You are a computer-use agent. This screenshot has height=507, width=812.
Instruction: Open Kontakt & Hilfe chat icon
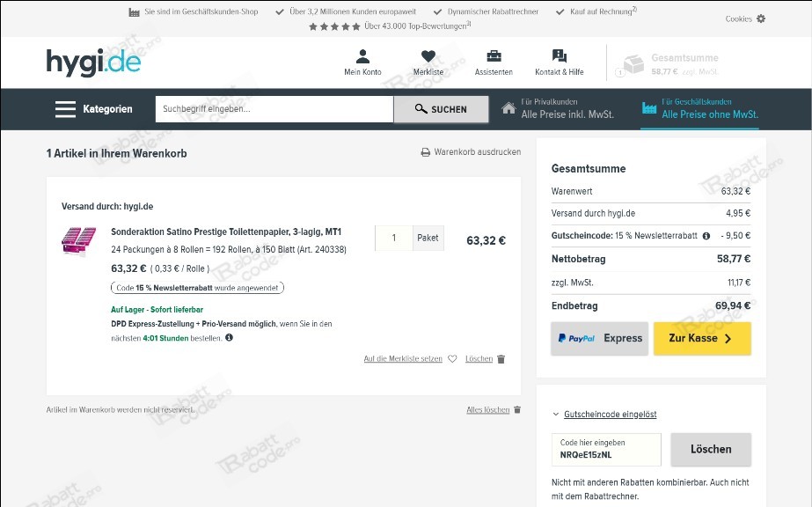pos(560,56)
